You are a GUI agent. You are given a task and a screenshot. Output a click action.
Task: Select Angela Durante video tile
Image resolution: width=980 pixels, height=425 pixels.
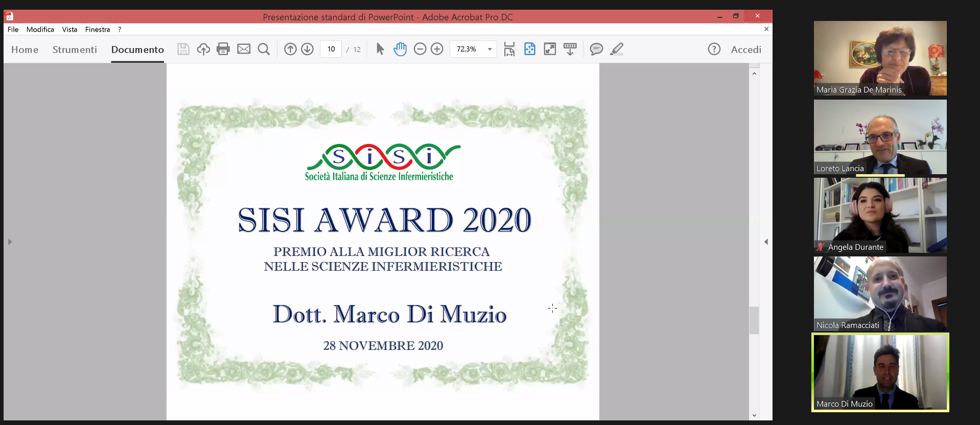(x=880, y=215)
